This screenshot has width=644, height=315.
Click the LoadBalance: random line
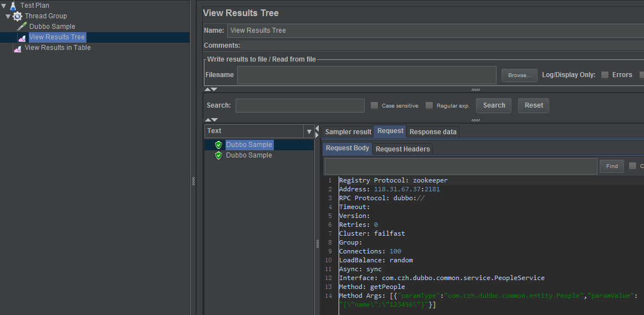[376, 260]
